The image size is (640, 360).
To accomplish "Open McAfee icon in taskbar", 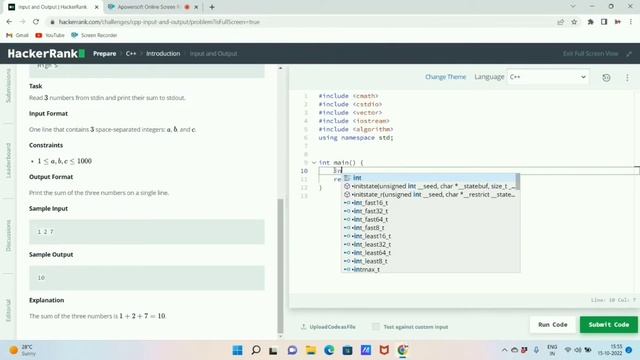I will tap(384, 350).
